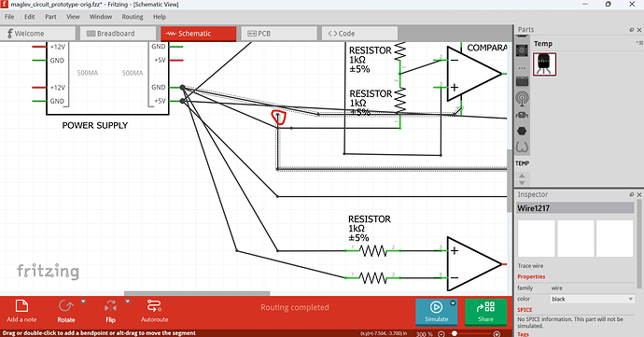Run Autoroute on the schematic
This screenshot has width=644, height=337.
point(154,311)
